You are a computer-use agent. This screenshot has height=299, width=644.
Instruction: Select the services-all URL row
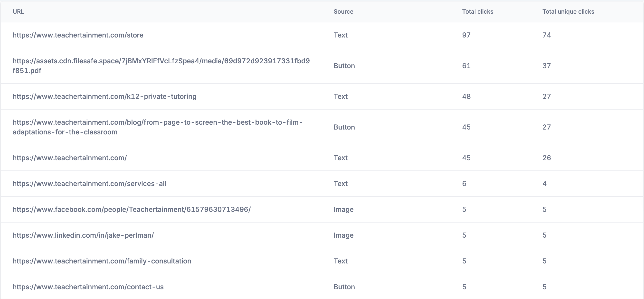pyautogui.click(x=89, y=184)
